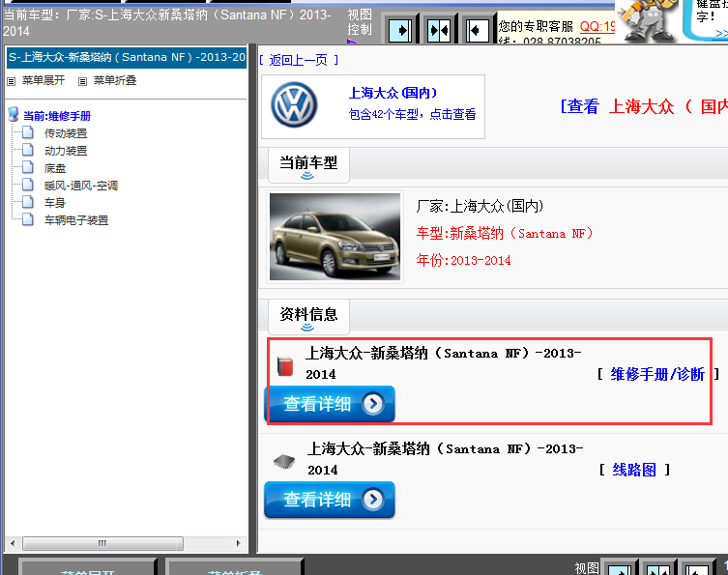
Task: Click the page icon beside 动力装置
Action: click(x=28, y=150)
